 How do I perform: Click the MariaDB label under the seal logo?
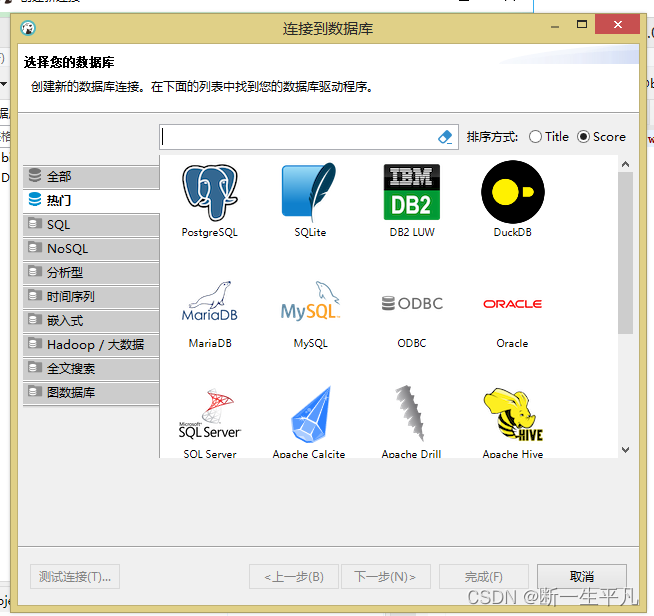point(210,343)
